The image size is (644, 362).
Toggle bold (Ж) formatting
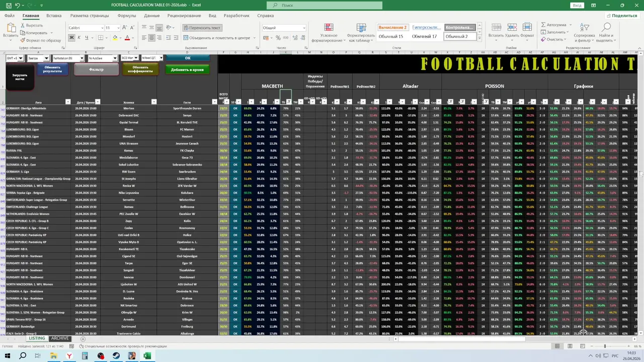pyautogui.click(x=71, y=38)
